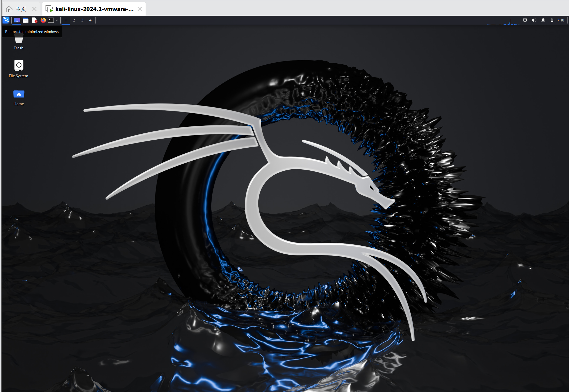Launch the text editor panel icon
The height and width of the screenshot is (392, 569).
(34, 20)
